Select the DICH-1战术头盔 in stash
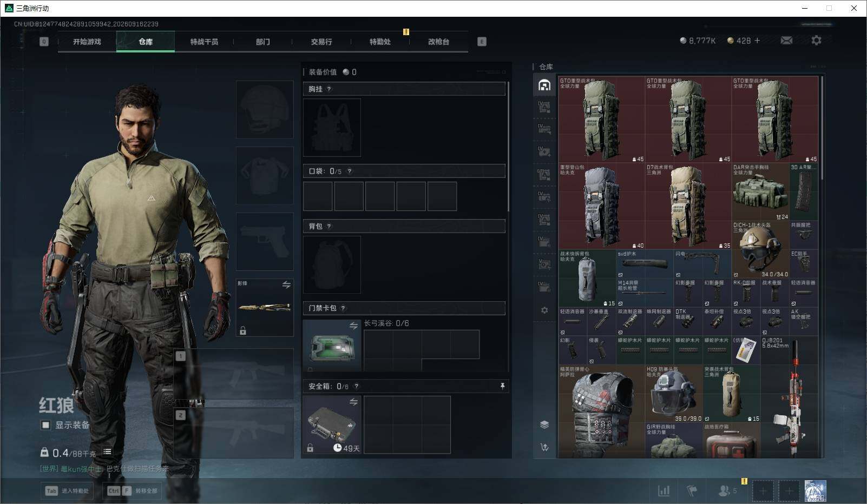The width and height of the screenshot is (867, 504). point(760,249)
